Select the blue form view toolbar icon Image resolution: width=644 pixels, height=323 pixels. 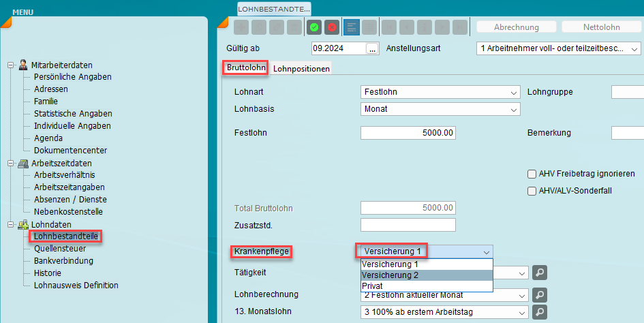(x=351, y=27)
